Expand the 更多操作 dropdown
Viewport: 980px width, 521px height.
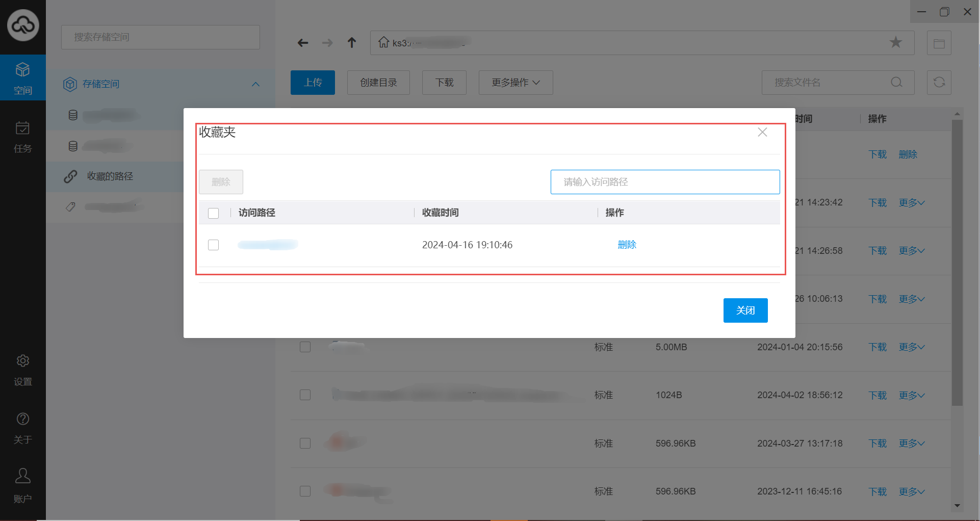click(515, 83)
